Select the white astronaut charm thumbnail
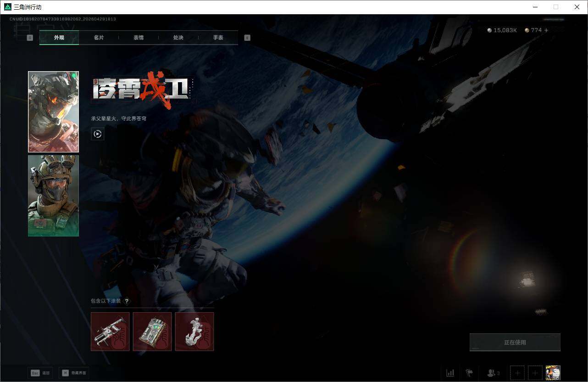The width and height of the screenshot is (588, 382). (x=194, y=331)
